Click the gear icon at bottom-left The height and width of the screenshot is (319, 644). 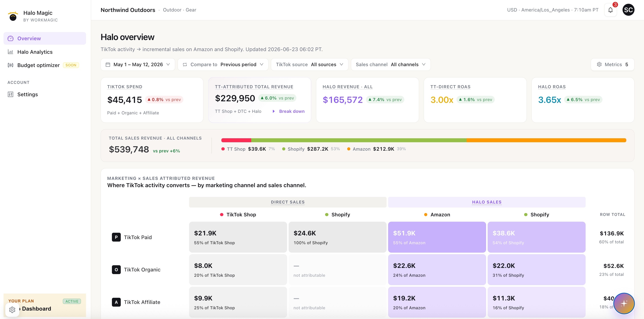coord(12,309)
